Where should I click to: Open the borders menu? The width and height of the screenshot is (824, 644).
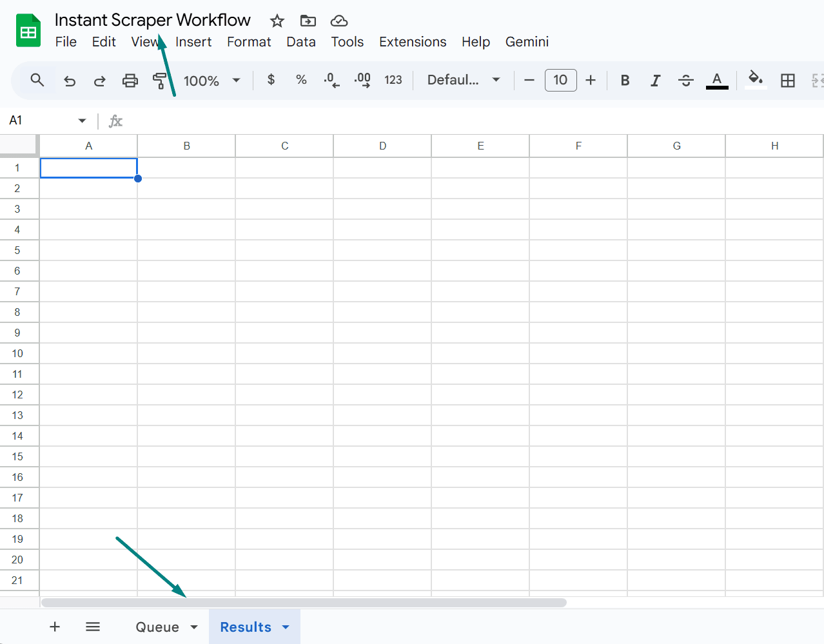(x=788, y=80)
